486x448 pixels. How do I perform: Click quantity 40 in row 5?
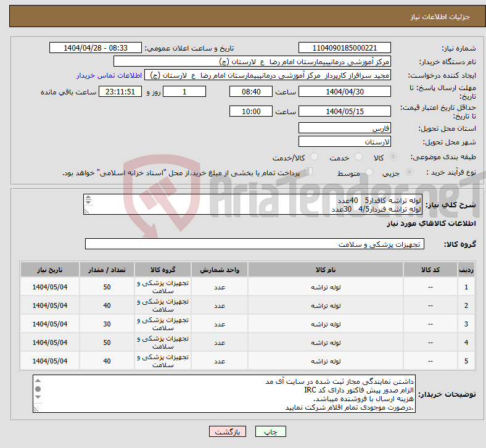coord(107,361)
